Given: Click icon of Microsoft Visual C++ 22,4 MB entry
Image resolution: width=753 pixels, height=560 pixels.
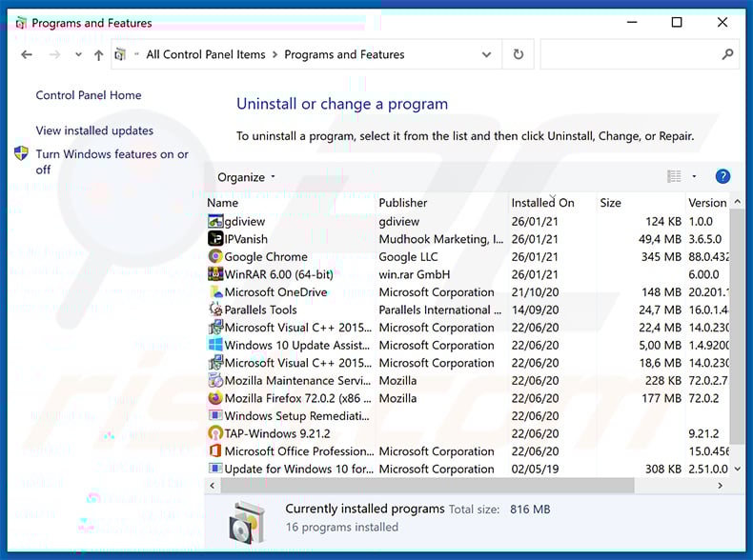Looking at the screenshot, I should (215, 328).
